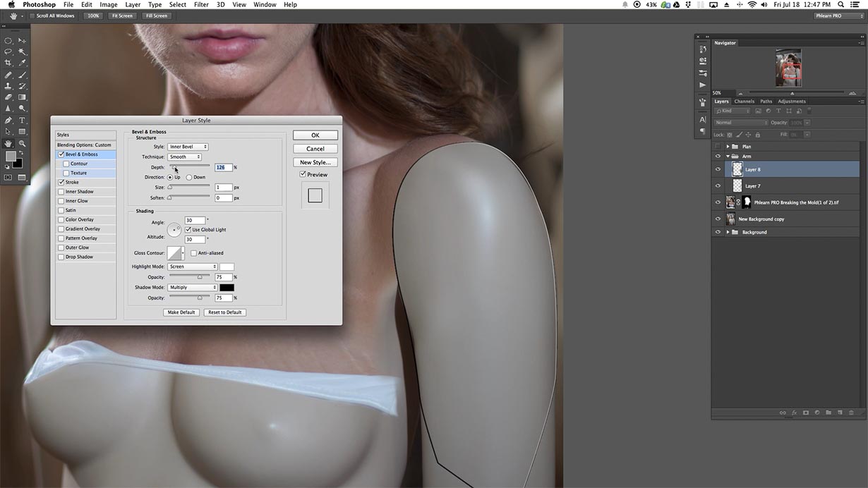
Task: Select the Pen tool
Action: coord(8,121)
